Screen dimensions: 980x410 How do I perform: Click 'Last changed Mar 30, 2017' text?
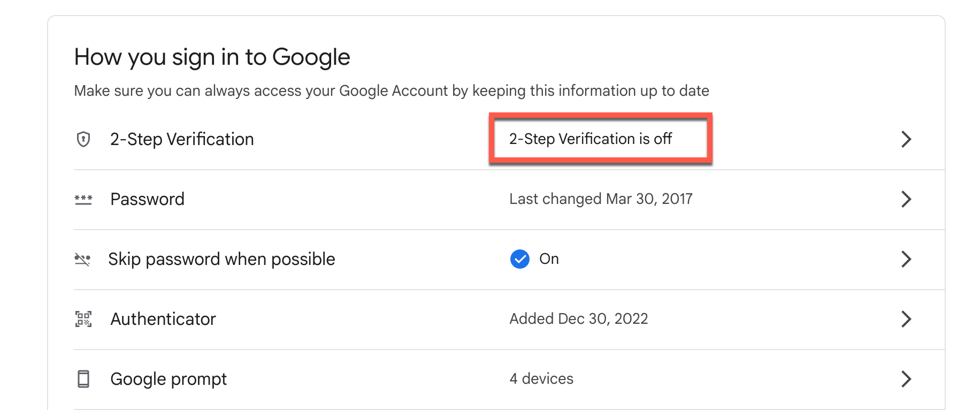[x=601, y=199]
